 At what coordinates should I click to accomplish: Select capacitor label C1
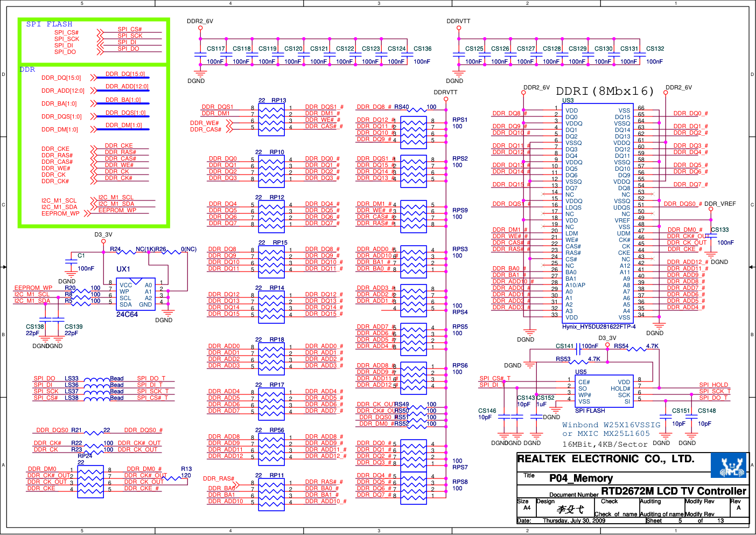(x=81, y=255)
